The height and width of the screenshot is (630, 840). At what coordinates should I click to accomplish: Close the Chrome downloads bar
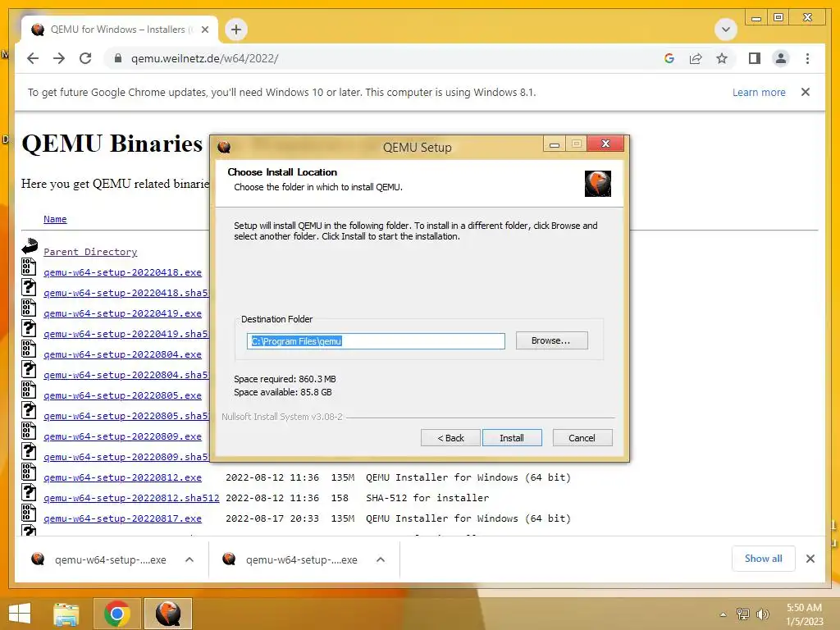pyautogui.click(x=810, y=559)
